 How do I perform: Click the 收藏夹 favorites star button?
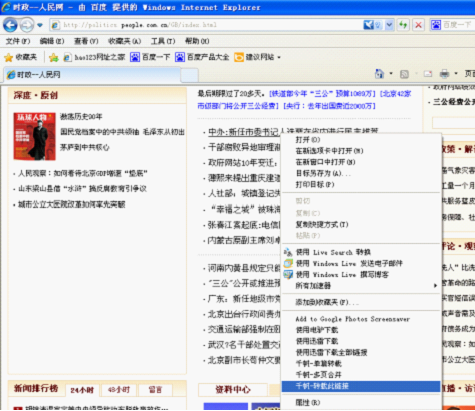[x=20, y=57]
